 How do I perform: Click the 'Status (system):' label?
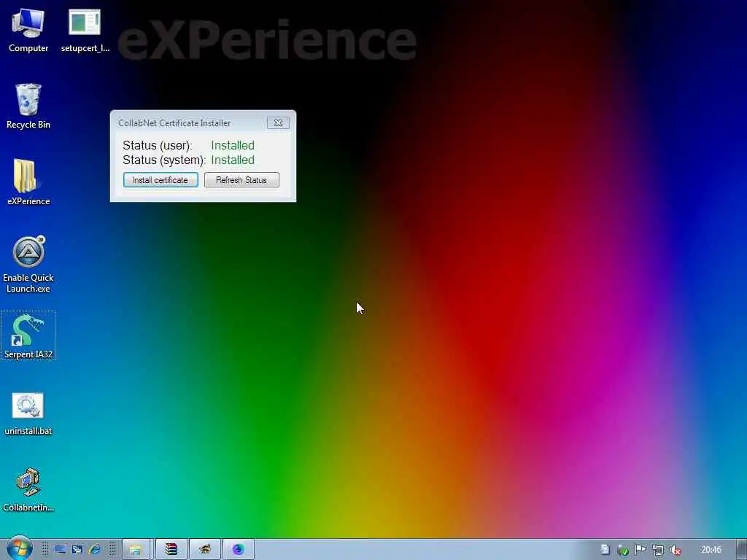[x=164, y=160]
